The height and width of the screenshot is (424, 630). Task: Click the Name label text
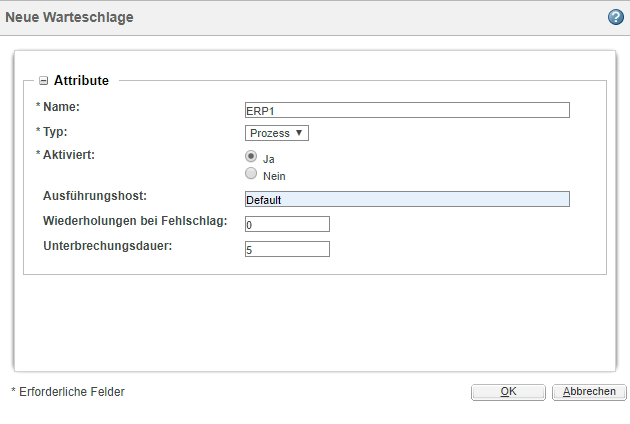(x=62, y=106)
